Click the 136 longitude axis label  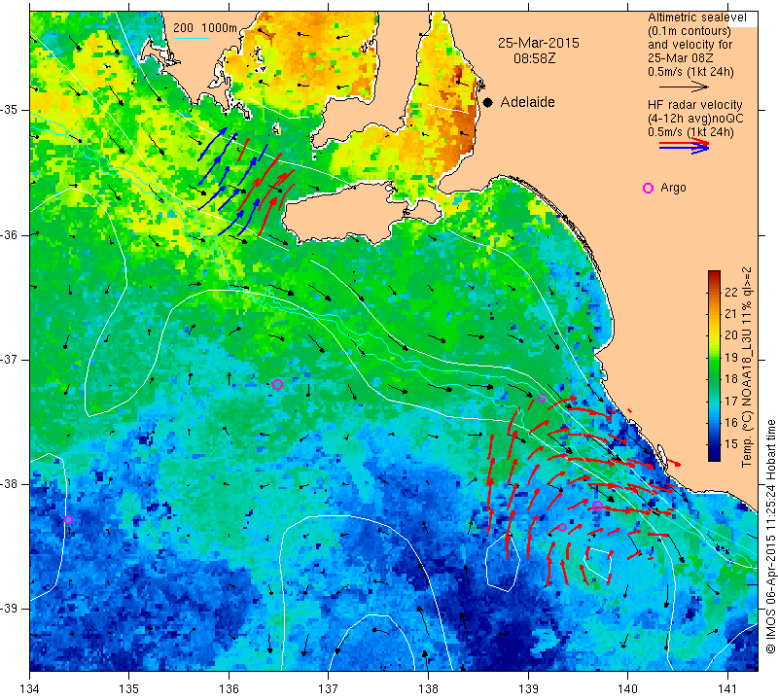coord(229,689)
